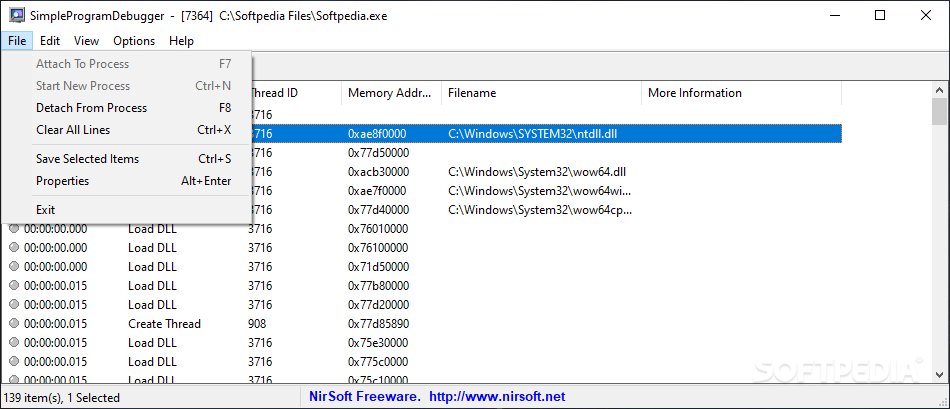Click memory address 0xae7f0000

click(377, 191)
